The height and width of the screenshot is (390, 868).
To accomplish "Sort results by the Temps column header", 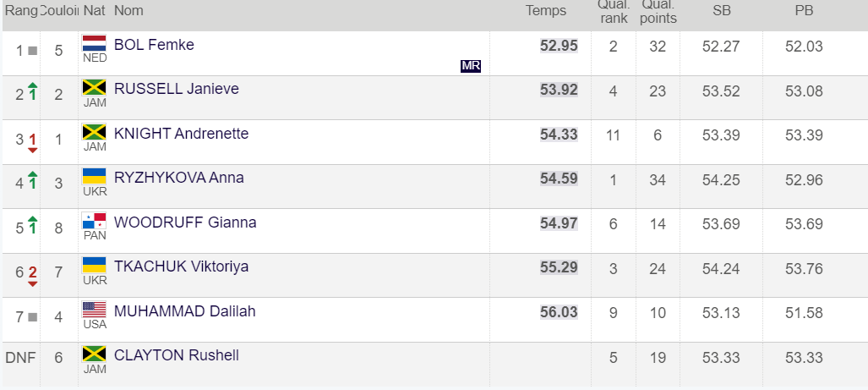I will coord(546,11).
